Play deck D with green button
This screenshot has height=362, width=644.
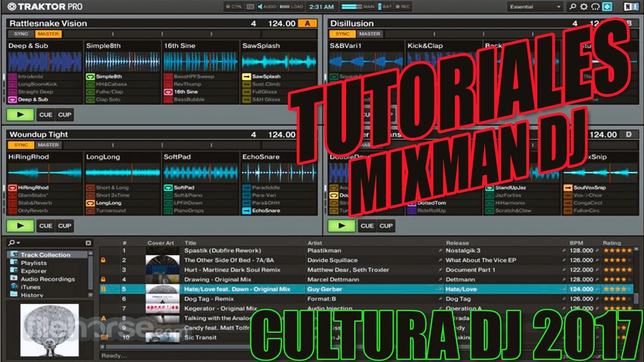pos(342,226)
